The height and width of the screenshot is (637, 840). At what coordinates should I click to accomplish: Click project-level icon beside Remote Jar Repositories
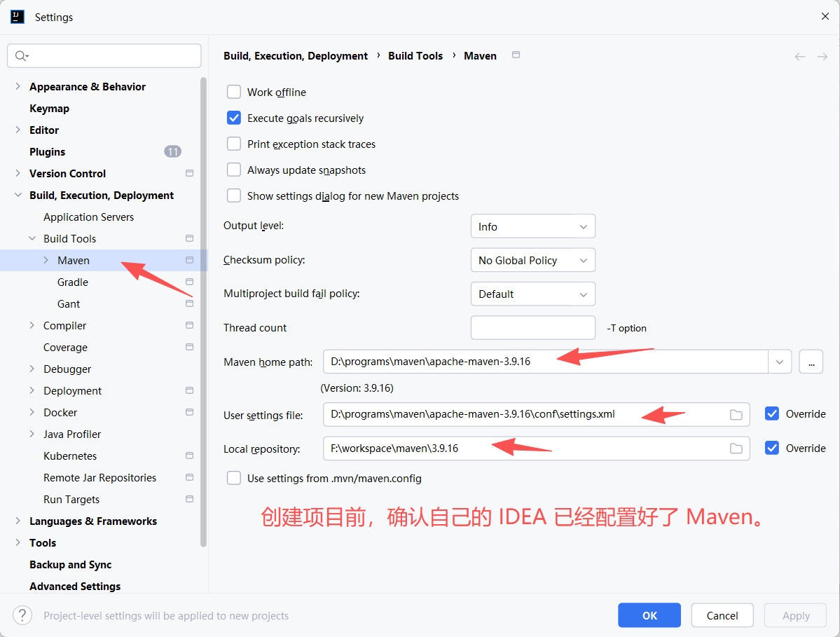tap(189, 477)
